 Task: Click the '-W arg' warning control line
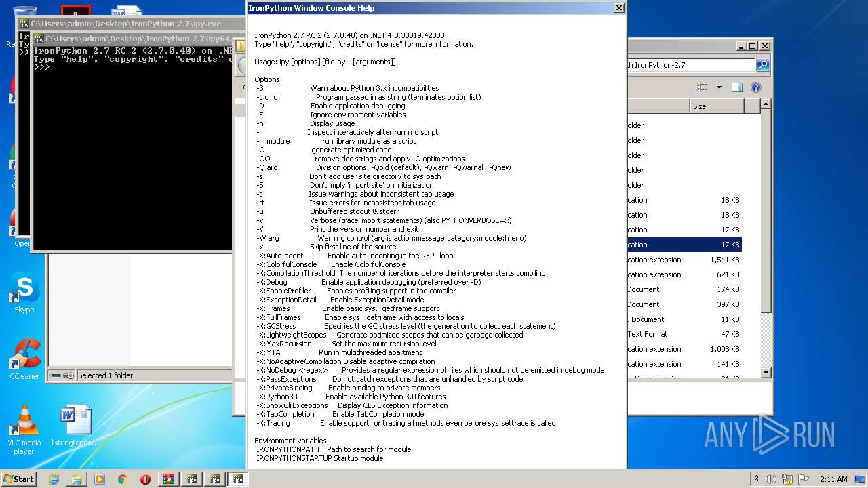click(x=392, y=238)
